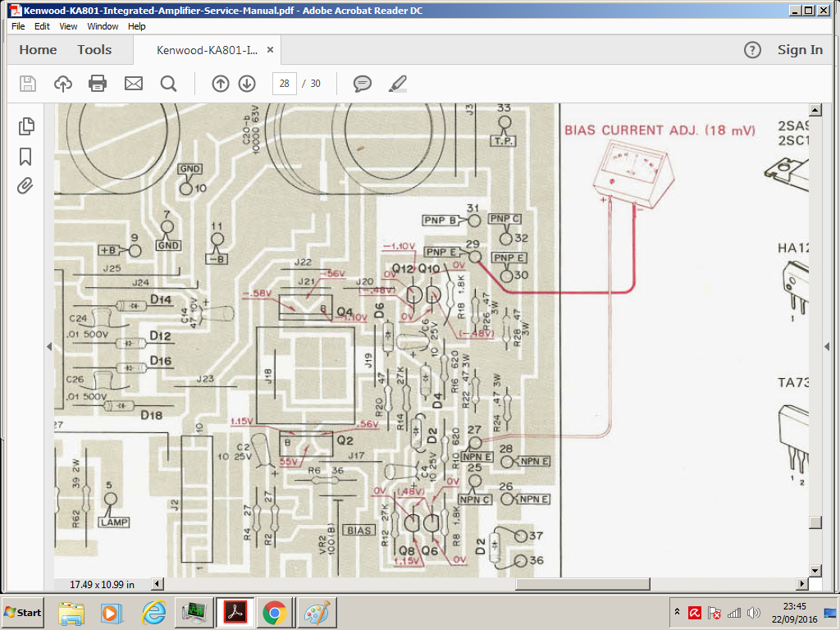Click the LAMP label on the diagram
Screen dimensions: 840x630
click(x=114, y=522)
